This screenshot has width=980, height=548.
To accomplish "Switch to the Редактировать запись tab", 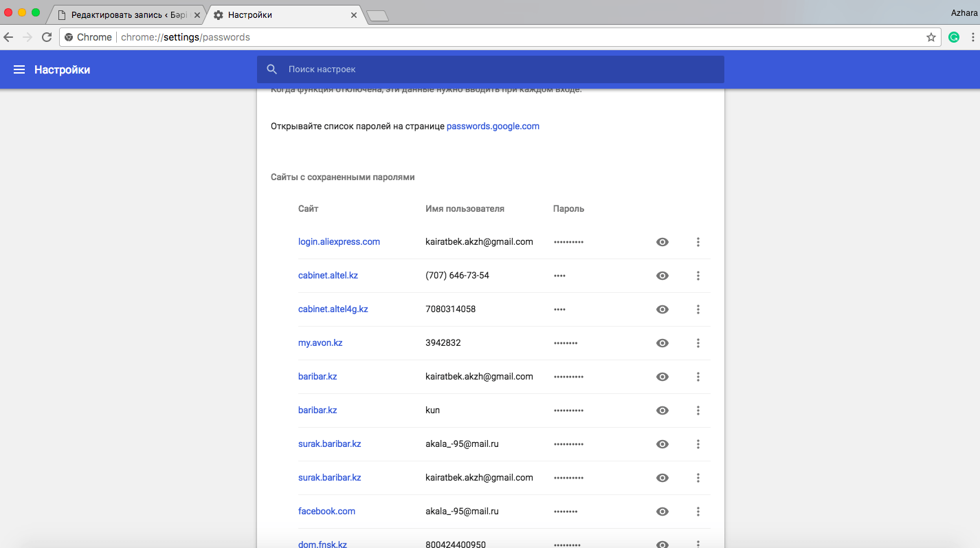I will [127, 15].
